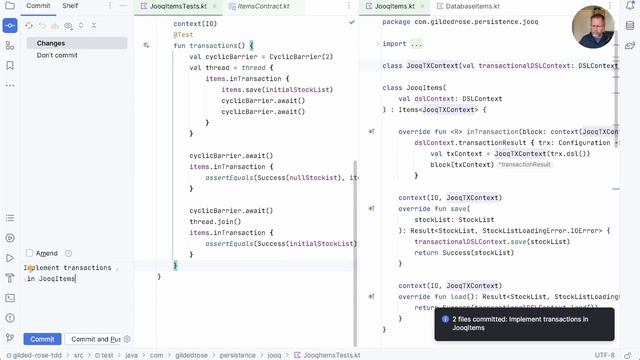Expand the folded import block arrow
This screenshot has width=640, height=360.
tap(377, 44)
